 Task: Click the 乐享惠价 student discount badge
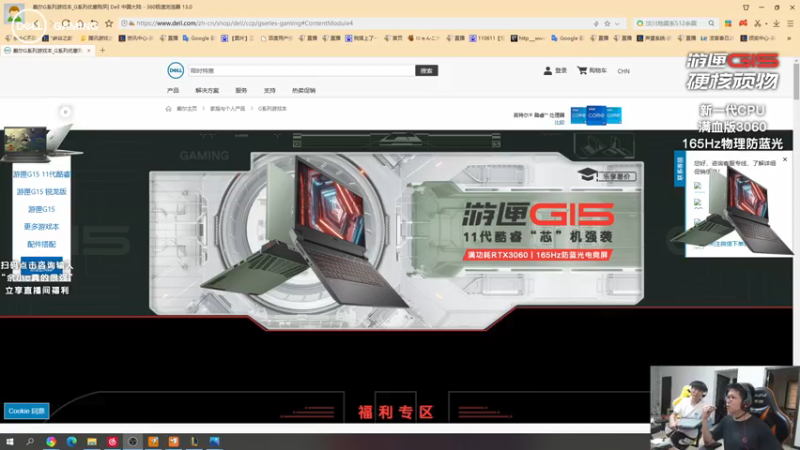point(607,175)
